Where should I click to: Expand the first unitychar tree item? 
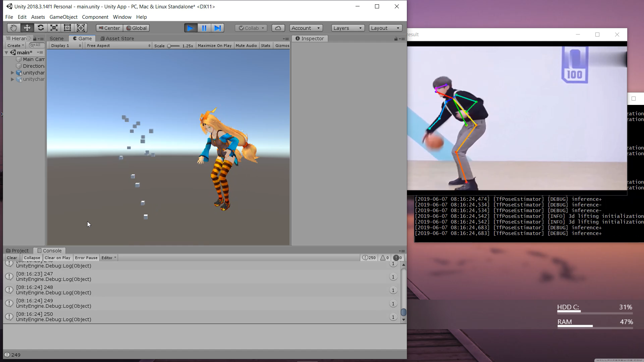(12, 73)
